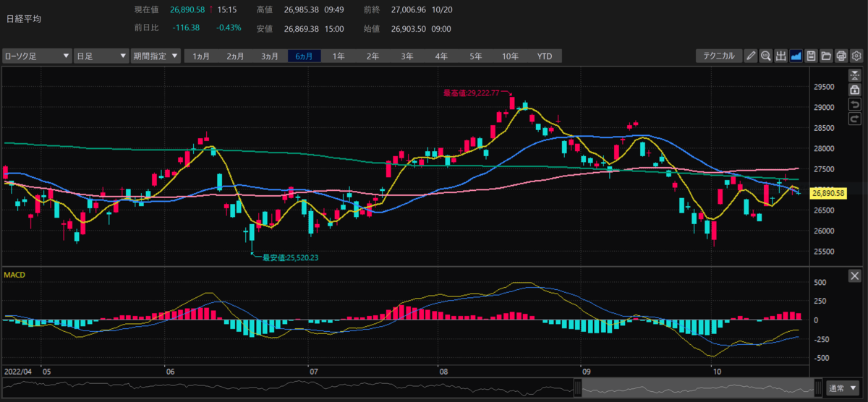Screen dimensions: 868x402
Task: Select the pencil drawing tool
Action: (751, 56)
